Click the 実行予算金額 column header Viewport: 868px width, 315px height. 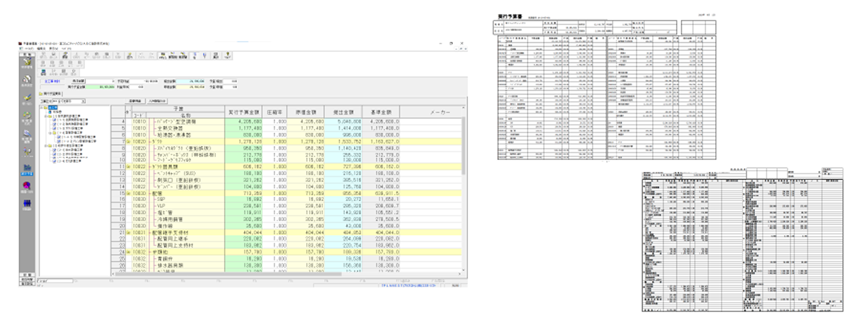click(x=243, y=112)
